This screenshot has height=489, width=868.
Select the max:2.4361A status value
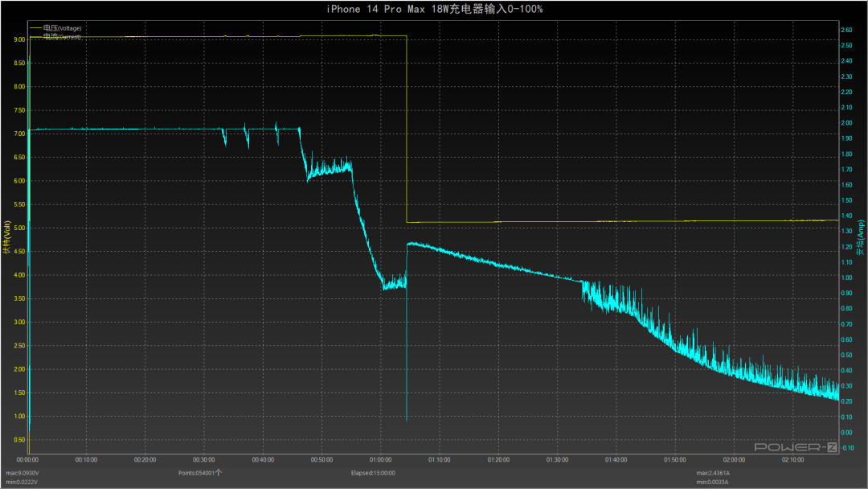pyautogui.click(x=713, y=473)
